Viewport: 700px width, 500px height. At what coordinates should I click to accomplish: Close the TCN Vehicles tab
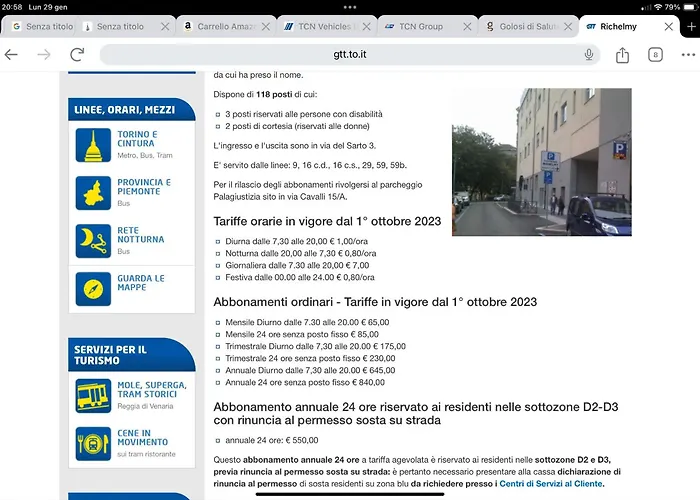(367, 27)
